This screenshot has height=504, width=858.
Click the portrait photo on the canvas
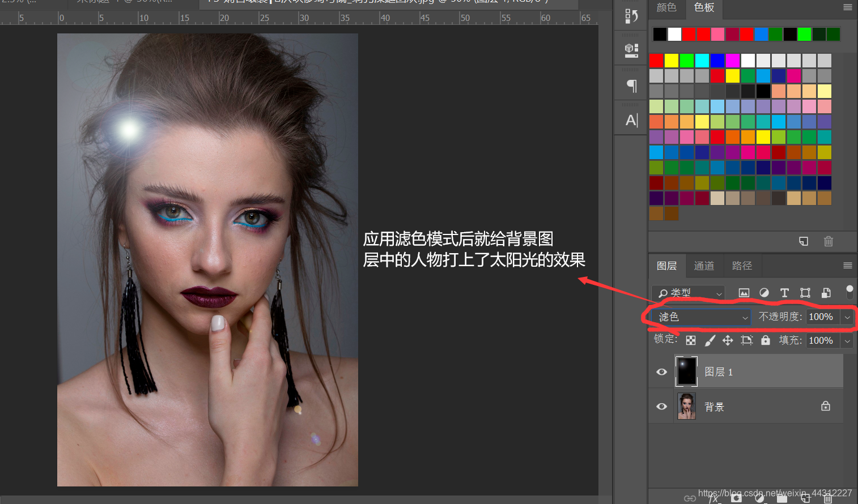coord(207,260)
